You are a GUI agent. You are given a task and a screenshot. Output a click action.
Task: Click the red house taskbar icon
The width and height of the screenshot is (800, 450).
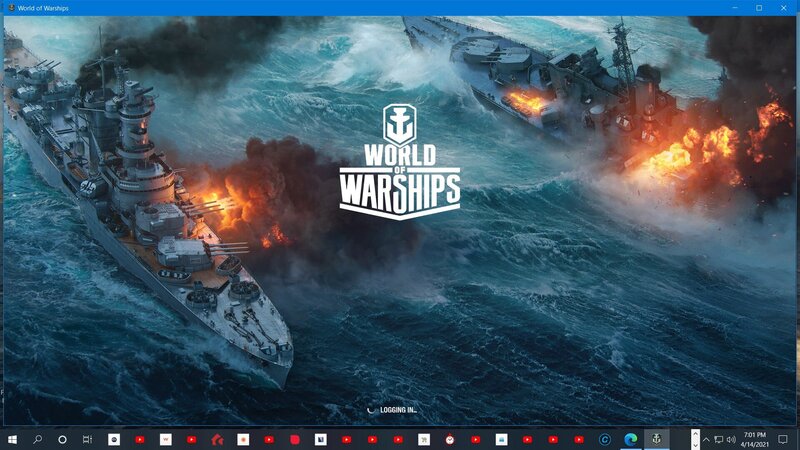217,439
